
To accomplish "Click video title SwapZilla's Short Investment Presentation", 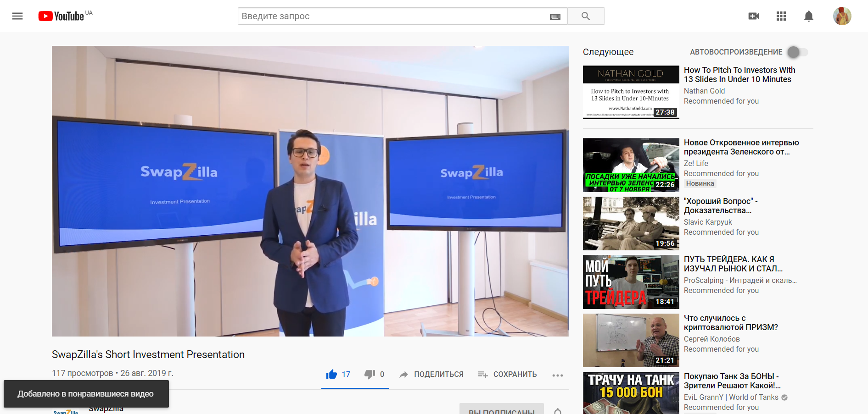I will (x=148, y=354).
